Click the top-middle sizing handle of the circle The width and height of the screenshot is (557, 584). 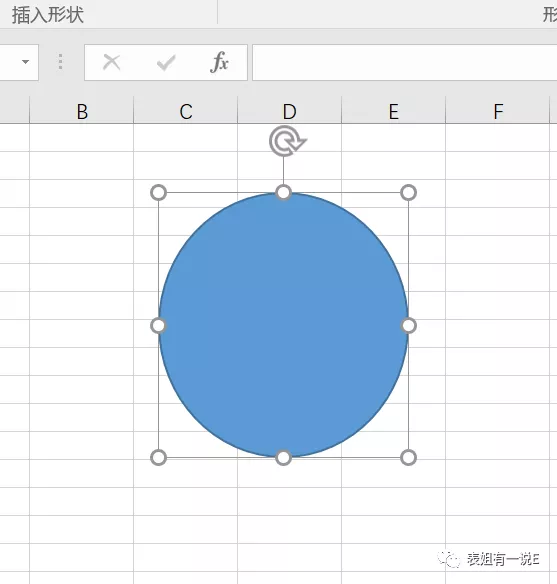coord(283,193)
